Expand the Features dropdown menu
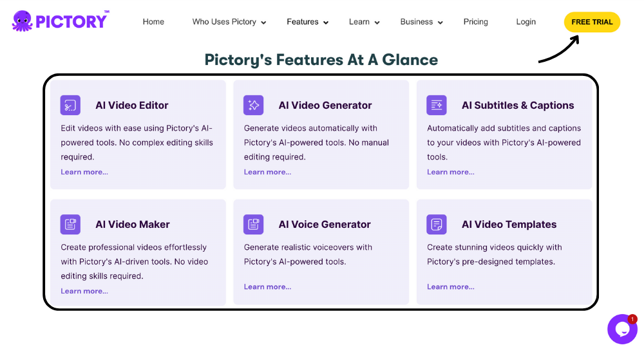Viewport: 644px width, 354px height. click(x=307, y=22)
